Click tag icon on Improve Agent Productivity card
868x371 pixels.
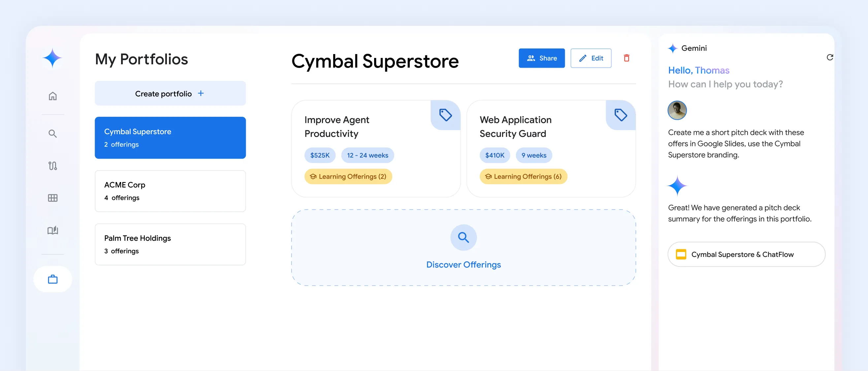(x=445, y=115)
